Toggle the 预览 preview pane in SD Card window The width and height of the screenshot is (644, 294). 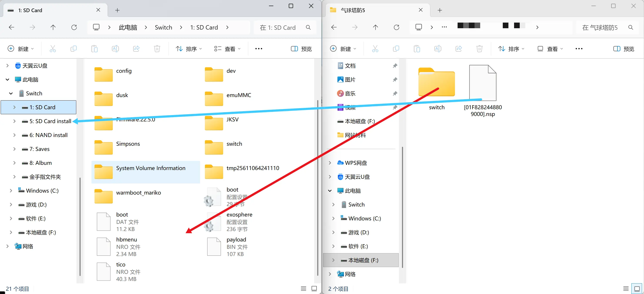pyautogui.click(x=301, y=49)
